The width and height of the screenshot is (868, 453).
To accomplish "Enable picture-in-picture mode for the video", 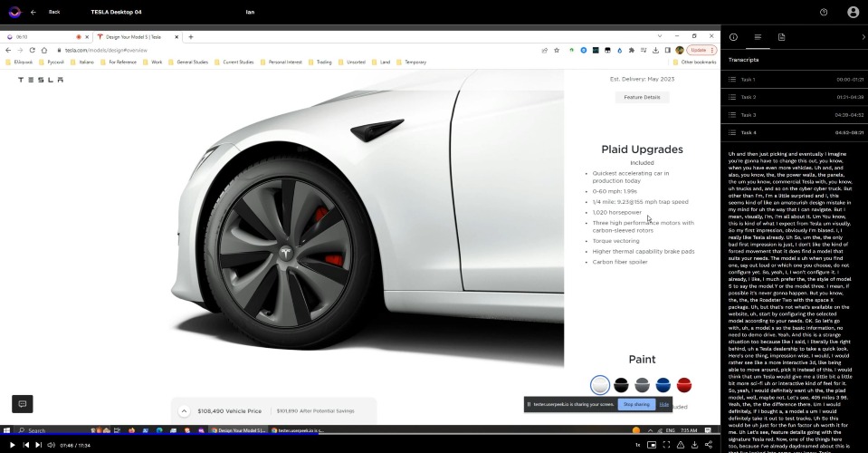I will point(652,445).
